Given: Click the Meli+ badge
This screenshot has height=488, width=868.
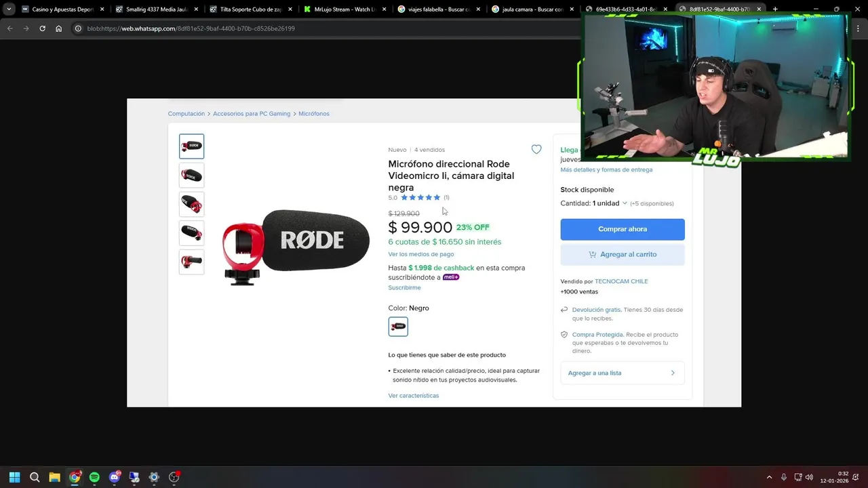Looking at the screenshot, I should pyautogui.click(x=451, y=277).
